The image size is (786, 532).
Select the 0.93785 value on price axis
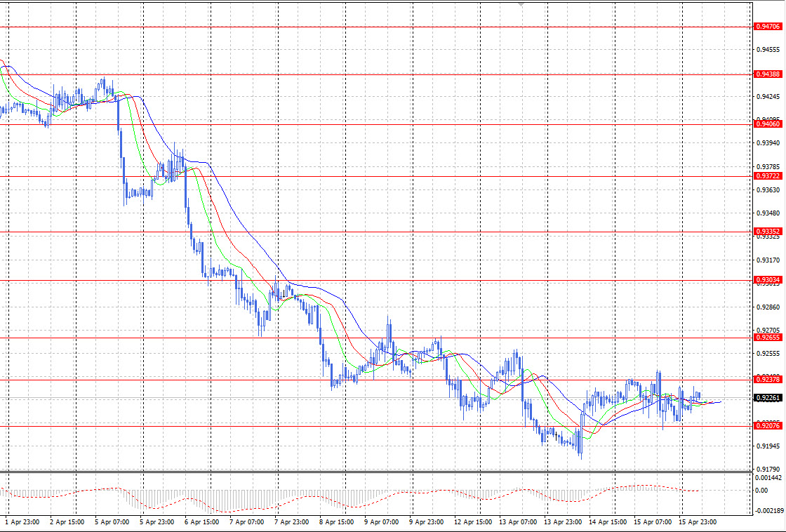pyautogui.click(x=768, y=166)
